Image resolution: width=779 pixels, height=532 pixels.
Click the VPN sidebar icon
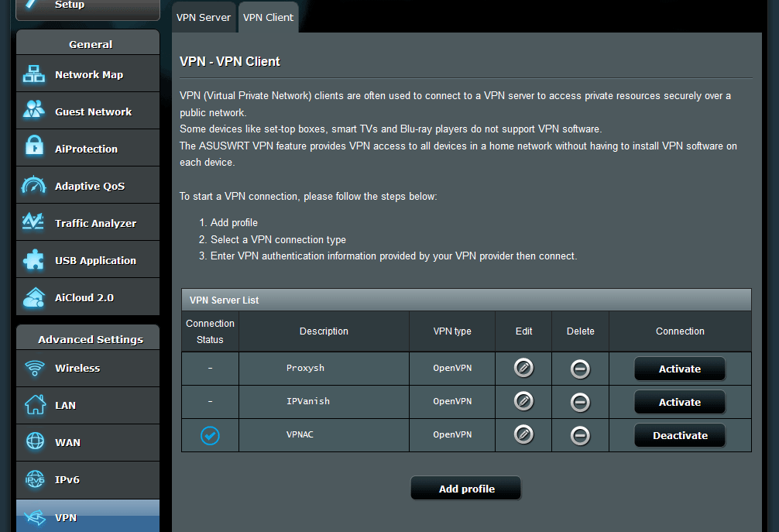point(35,517)
